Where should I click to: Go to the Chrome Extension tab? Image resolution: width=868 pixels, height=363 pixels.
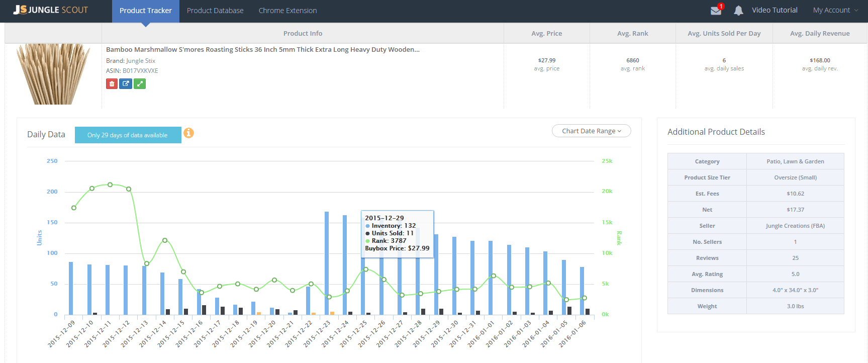tap(287, 11)
